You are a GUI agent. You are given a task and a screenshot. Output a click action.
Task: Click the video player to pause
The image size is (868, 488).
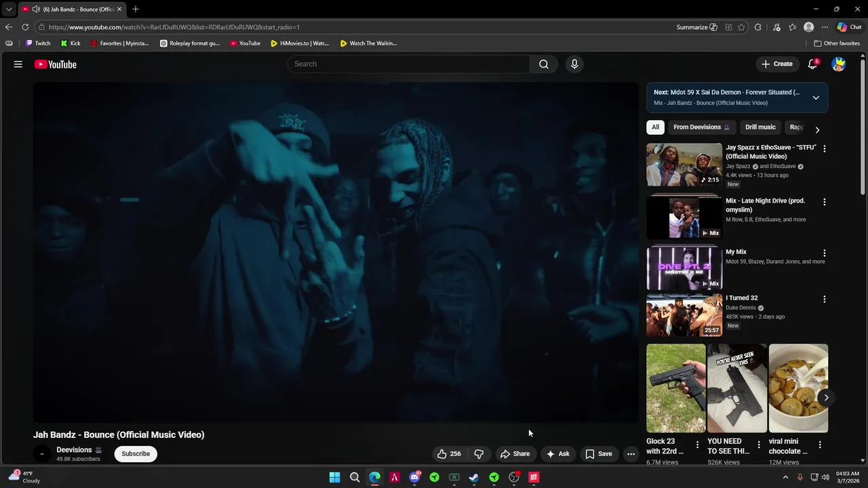(x=336, y=252)
